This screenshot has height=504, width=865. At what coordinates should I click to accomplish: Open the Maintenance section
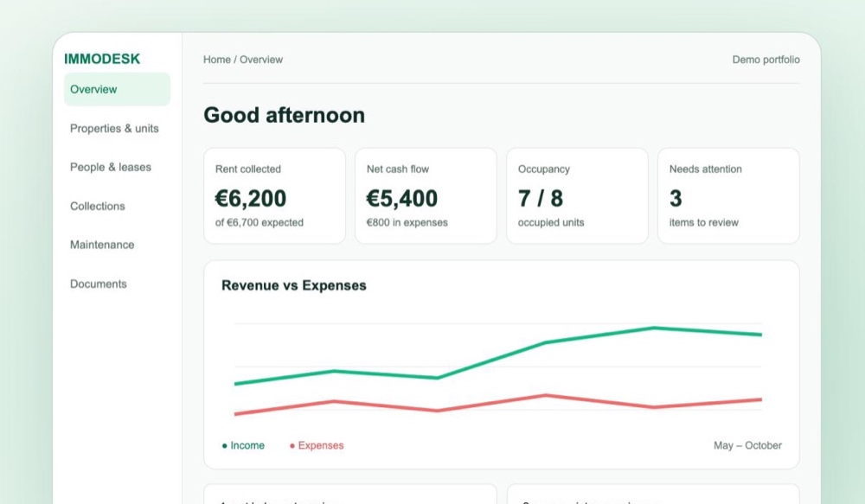tap(102, 245)
